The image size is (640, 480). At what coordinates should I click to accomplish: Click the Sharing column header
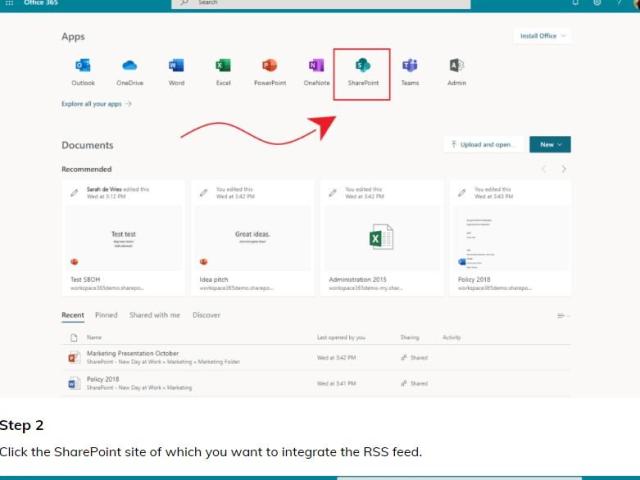pyautogui.click(x=410, y=338)
